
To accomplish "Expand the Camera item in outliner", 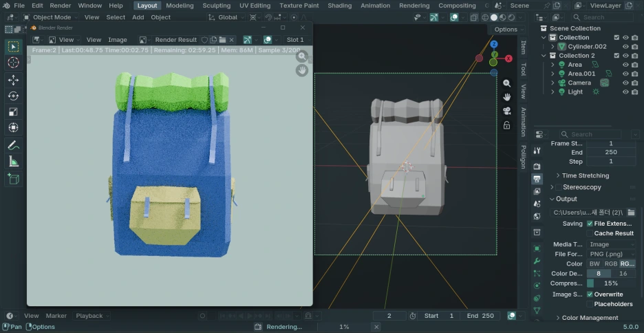I will 552,83.
